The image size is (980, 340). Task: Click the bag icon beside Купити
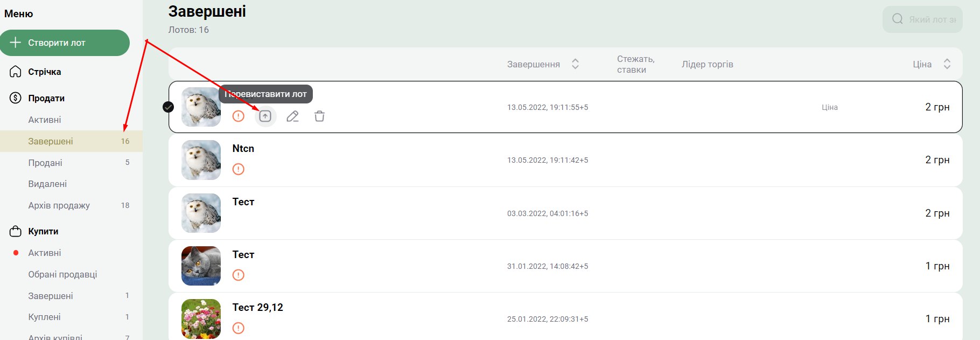click(16, 231)
